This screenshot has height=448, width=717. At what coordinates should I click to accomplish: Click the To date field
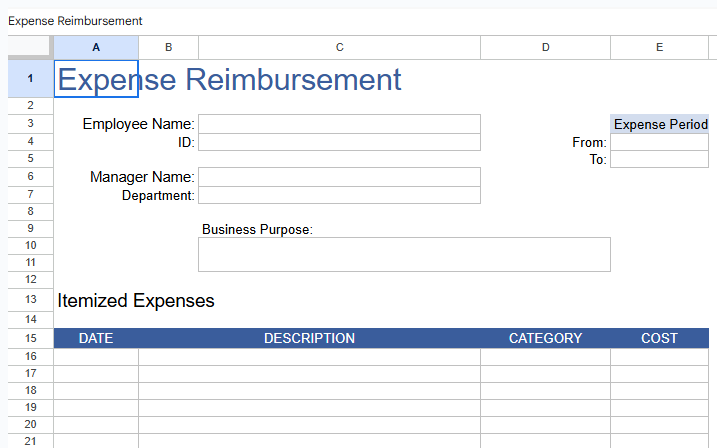659,159
